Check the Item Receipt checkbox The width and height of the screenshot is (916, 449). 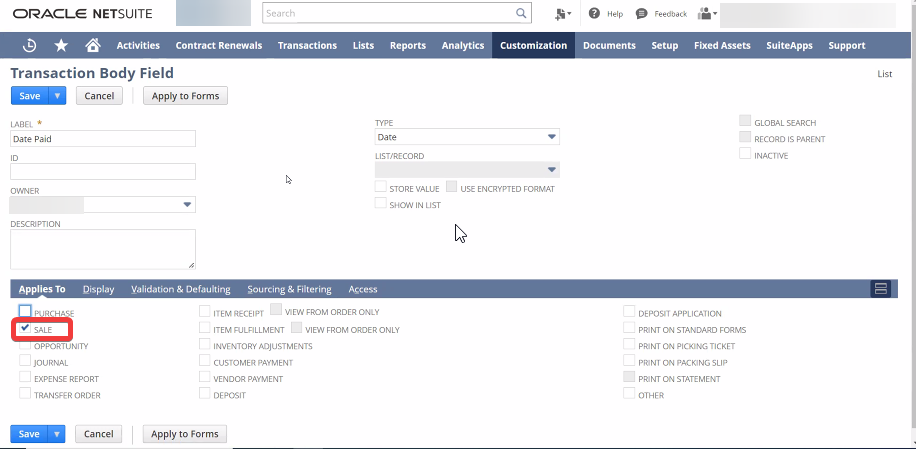click(x=204, y=311)
